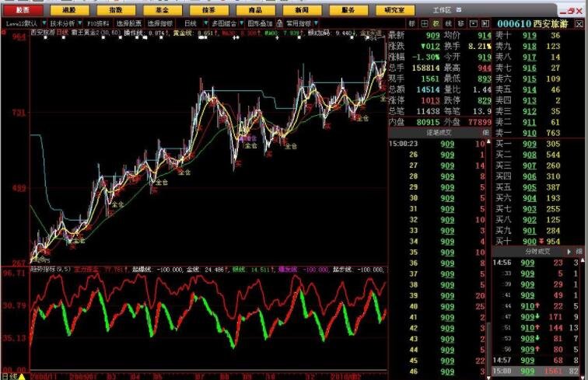Click the highlighted 15:00 row in 分时成交
588x380 pixels.
pyautogui.click(x=536, y=371)
